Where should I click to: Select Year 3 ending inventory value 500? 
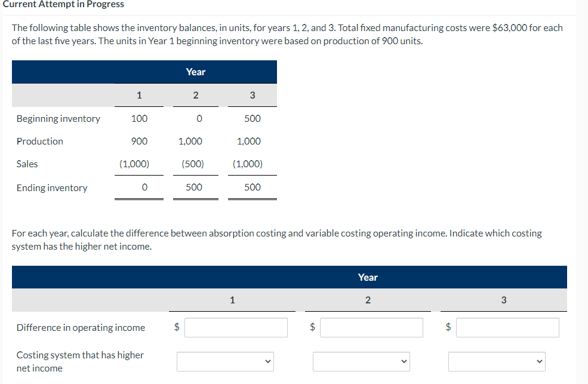click(253, 187)
